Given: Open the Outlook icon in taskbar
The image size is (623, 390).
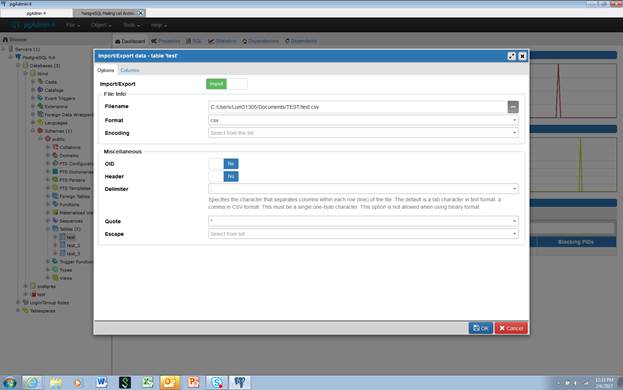Looking at the screenshot, I should point(170,382).
